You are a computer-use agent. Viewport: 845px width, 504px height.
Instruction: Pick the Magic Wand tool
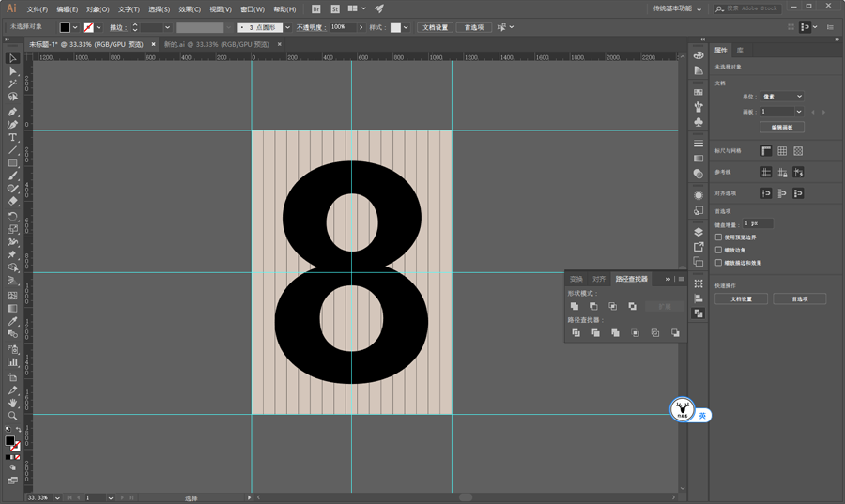12,84
